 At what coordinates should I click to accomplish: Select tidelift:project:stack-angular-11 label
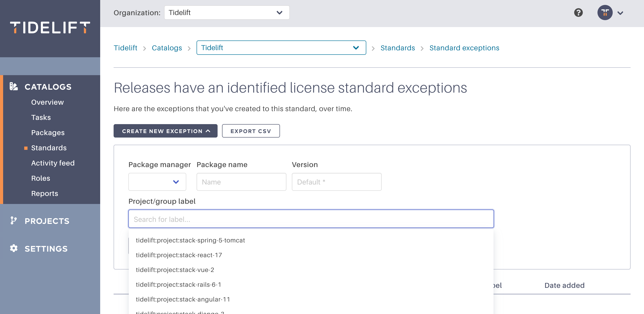(311, 299)
